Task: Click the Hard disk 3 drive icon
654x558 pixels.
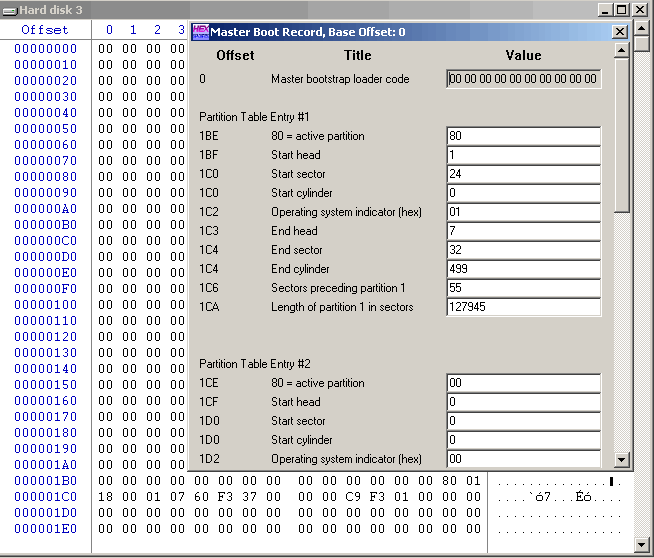Action: coord(10,10)
